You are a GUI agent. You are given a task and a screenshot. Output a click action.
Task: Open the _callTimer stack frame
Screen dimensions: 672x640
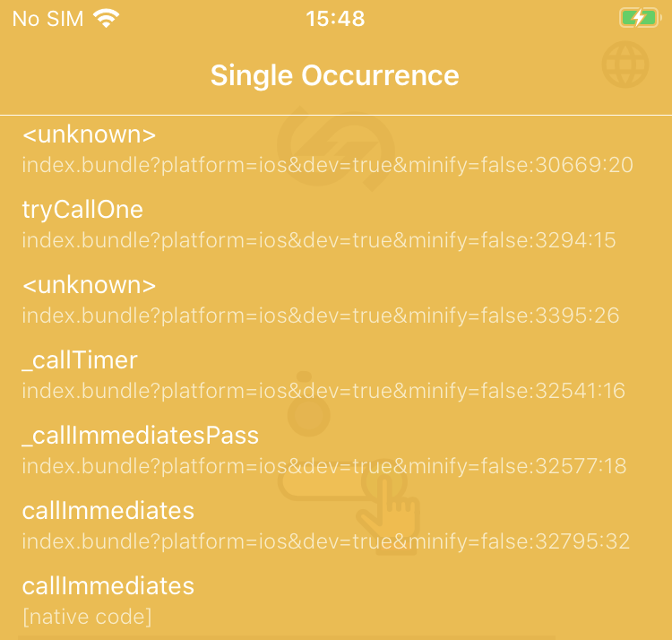[80, 360]
